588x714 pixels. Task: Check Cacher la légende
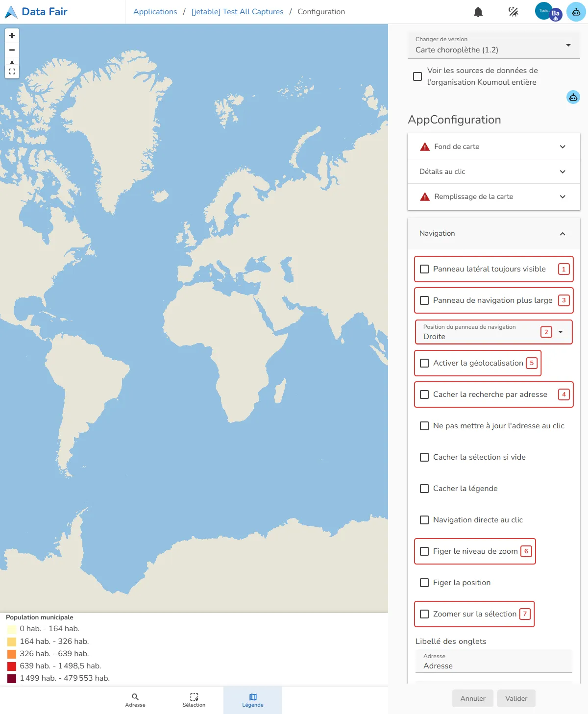point(424,489)
